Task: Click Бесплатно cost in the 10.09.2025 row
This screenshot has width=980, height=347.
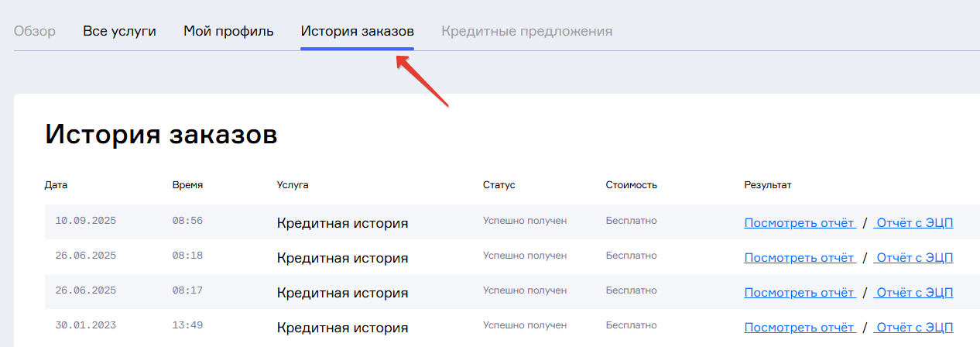Action: [x=632, y=221]
